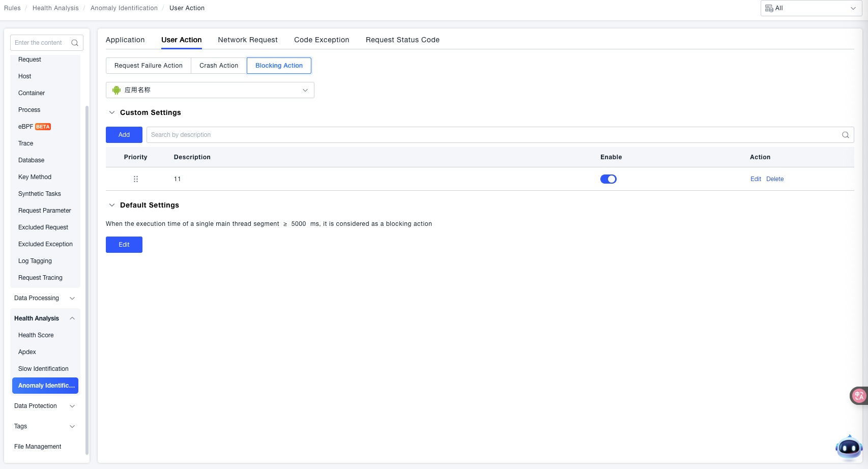The width and height of the screenshot is (868, 469).
Task: Click the Android app icon in selector
Action: tap(117, 90)
